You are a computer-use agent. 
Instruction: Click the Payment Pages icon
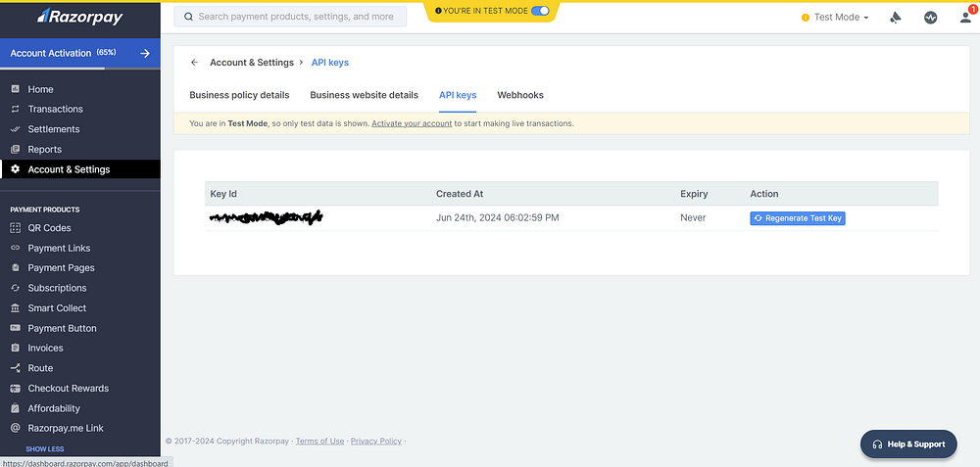(x=16, y=268)
